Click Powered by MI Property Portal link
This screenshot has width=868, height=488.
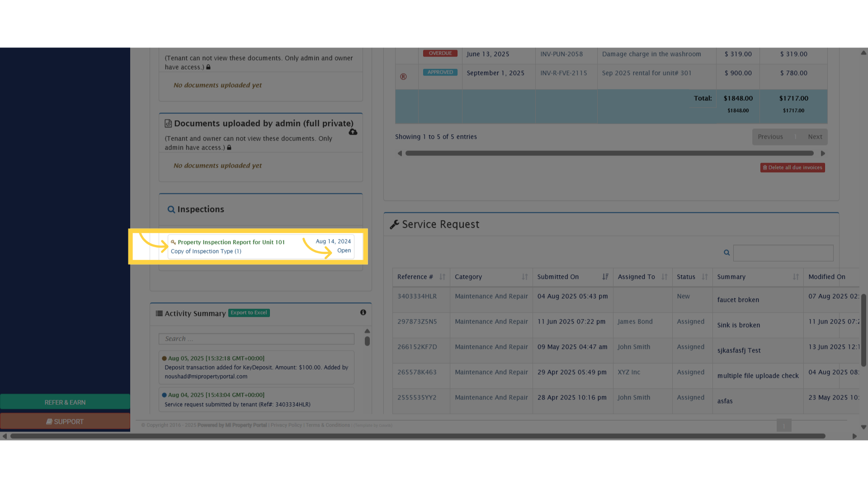click(232, 425)
